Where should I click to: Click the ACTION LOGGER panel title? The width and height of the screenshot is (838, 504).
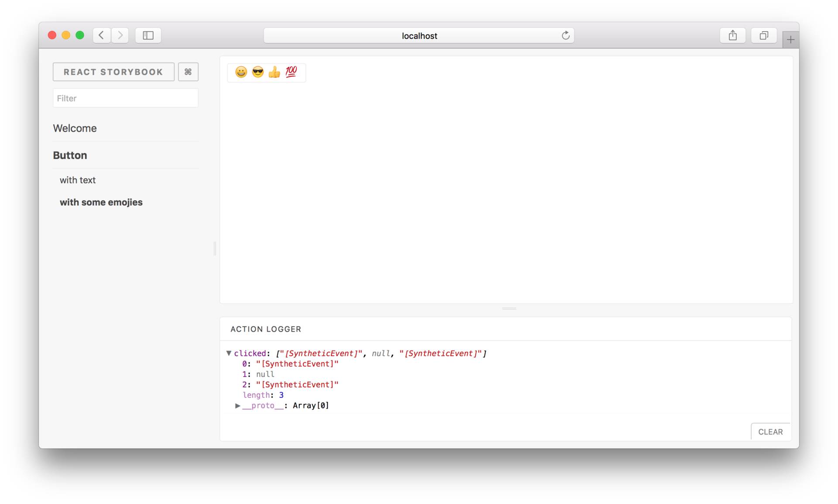[266, 329]
